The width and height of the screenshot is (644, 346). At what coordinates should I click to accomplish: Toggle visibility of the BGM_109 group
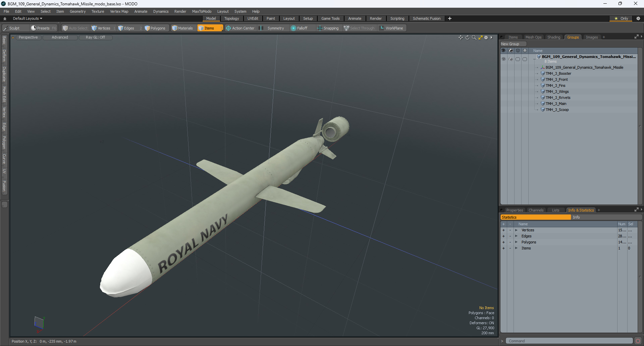coord(503,59)
